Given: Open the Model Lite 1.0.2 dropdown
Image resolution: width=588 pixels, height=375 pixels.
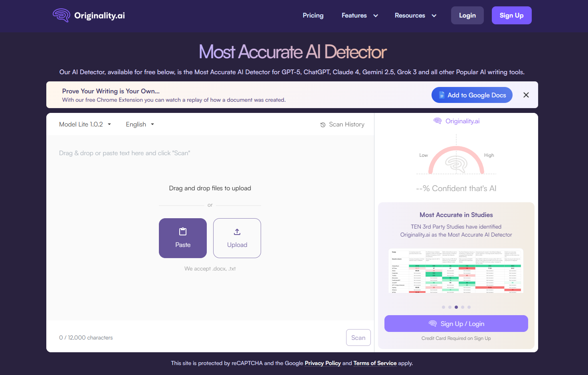Looking at the screenshot, I should [85, 124].
